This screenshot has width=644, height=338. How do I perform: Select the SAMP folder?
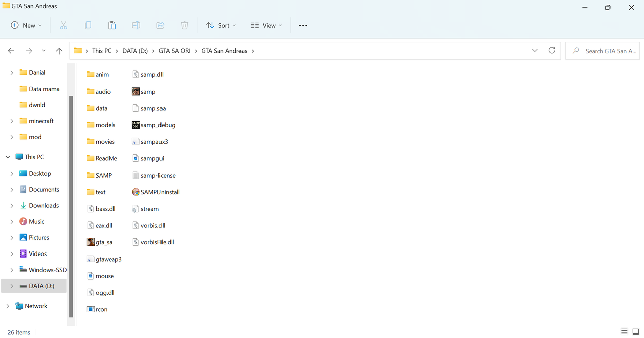point(99,175)
